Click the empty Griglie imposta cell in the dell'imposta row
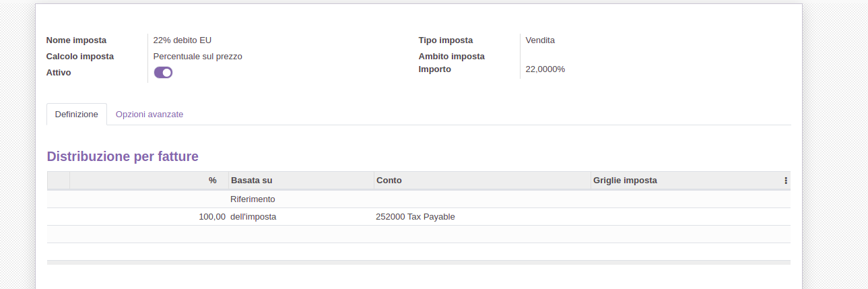868x289 pixels. (690, 217)
